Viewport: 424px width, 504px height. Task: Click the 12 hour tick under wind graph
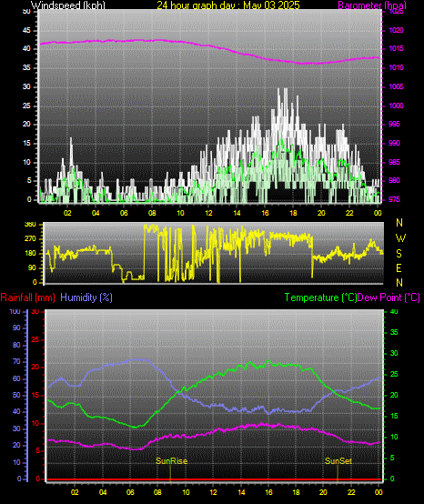(x=208, y=213)
